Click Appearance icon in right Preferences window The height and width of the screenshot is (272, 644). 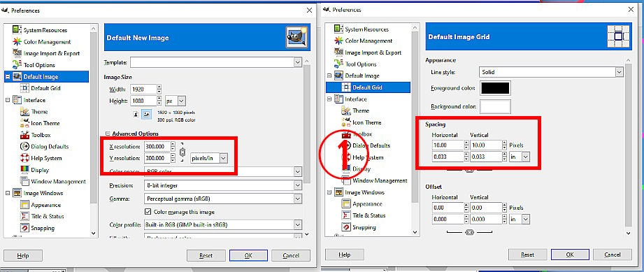(x=346, y=203)
